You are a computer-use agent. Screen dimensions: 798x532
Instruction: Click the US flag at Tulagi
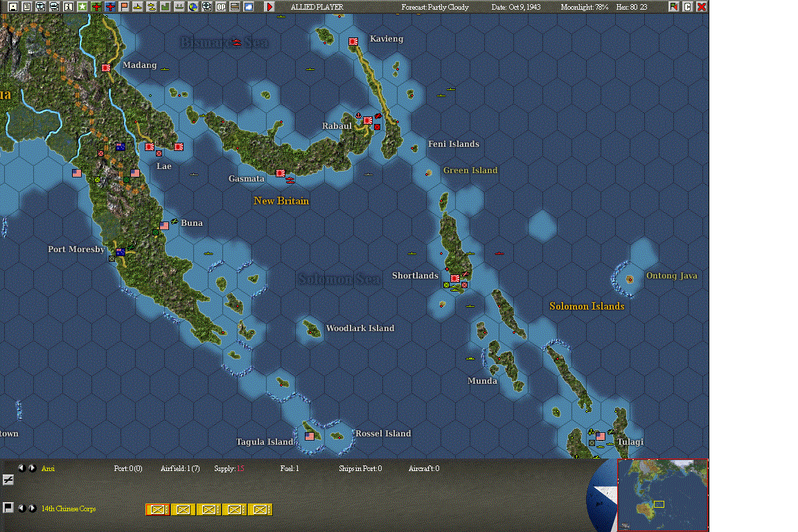(x=601, y=436)
